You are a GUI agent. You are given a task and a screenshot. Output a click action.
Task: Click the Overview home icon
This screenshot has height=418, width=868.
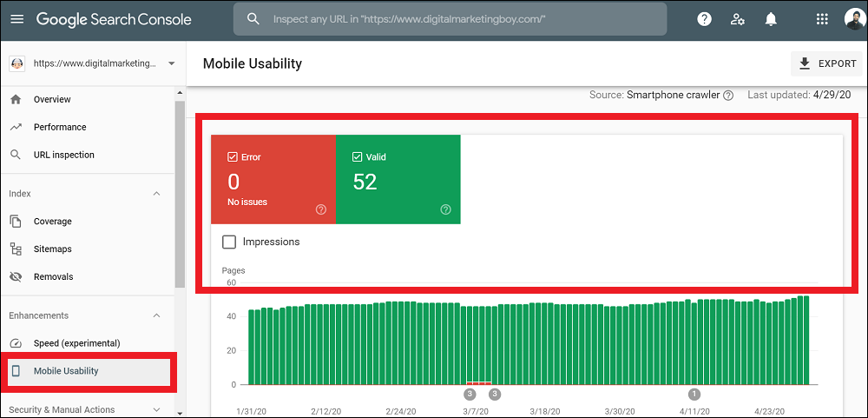point(16,99)
